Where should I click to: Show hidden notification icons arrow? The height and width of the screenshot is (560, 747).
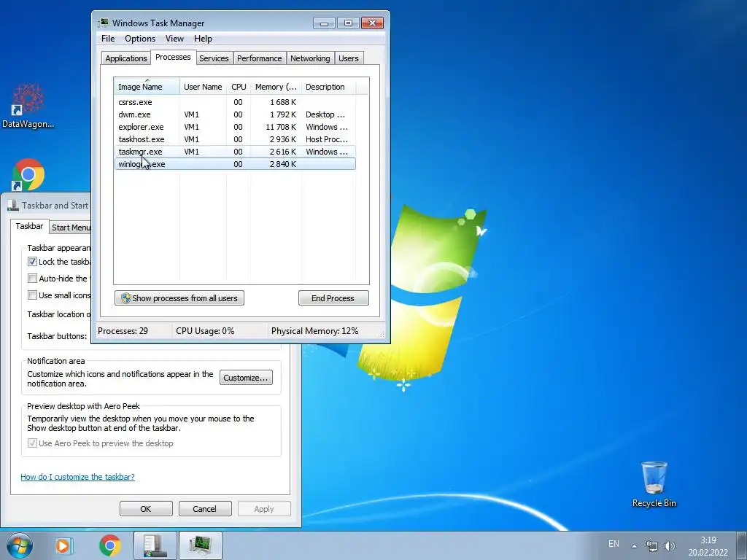634,546
